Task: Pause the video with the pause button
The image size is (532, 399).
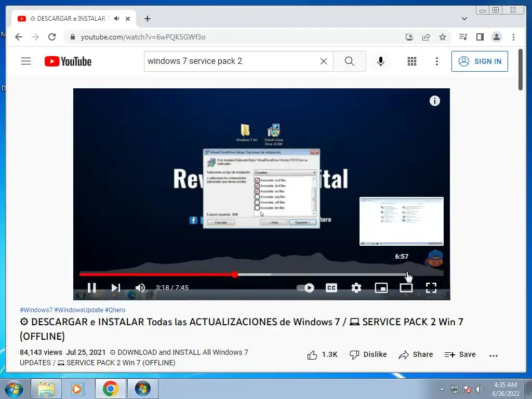Action: [91, 288]
